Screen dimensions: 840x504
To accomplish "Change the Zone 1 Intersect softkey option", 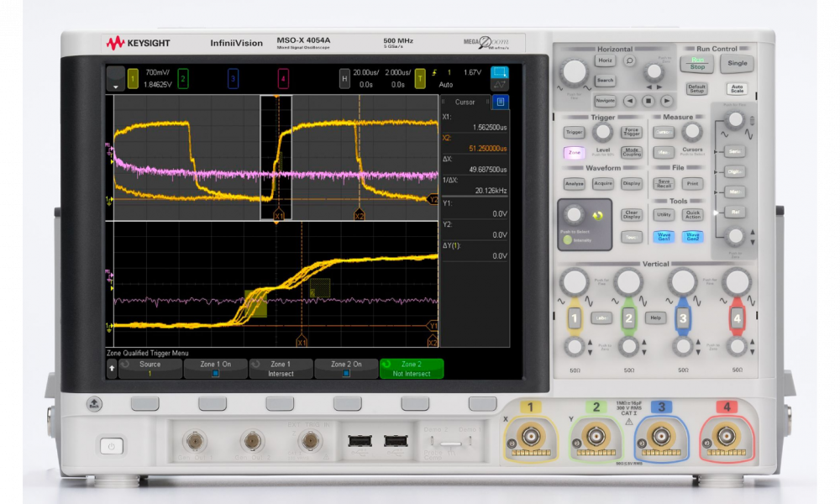I will pos(281,369).
